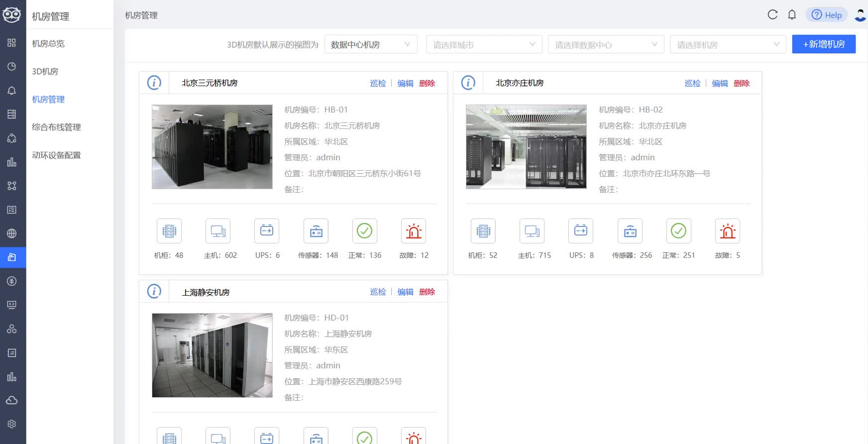Click the sensor icon in 北京亦庄机房 card
Image resolution: width=868 pixels, height=444 pixels.
630,231
